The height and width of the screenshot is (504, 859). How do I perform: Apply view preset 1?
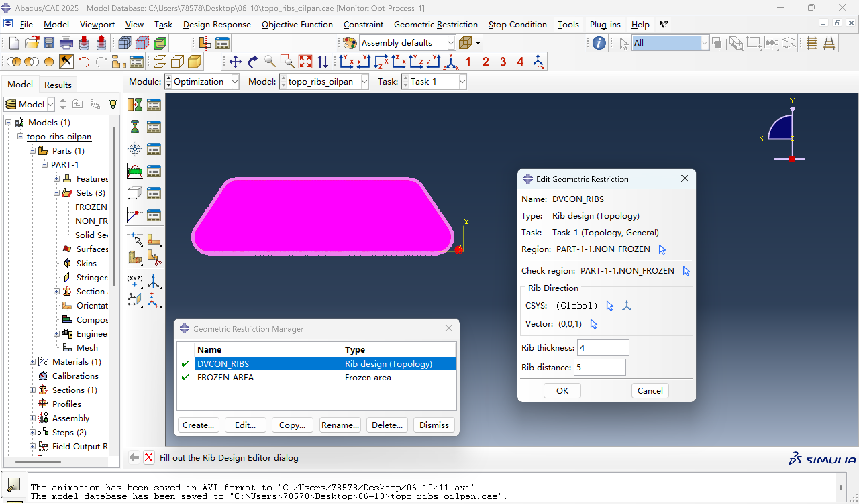[x=468, y=62]
